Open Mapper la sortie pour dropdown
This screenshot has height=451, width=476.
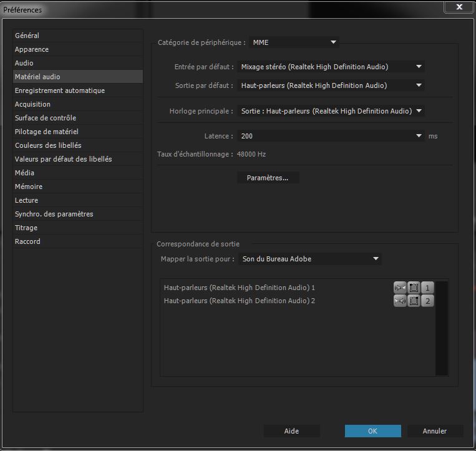click(x=310, y=259)
